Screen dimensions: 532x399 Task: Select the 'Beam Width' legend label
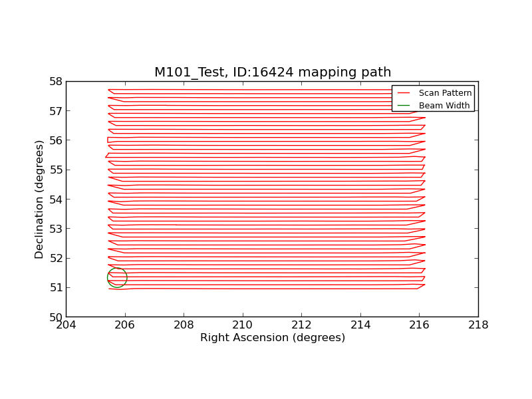[x=444, y=106]
